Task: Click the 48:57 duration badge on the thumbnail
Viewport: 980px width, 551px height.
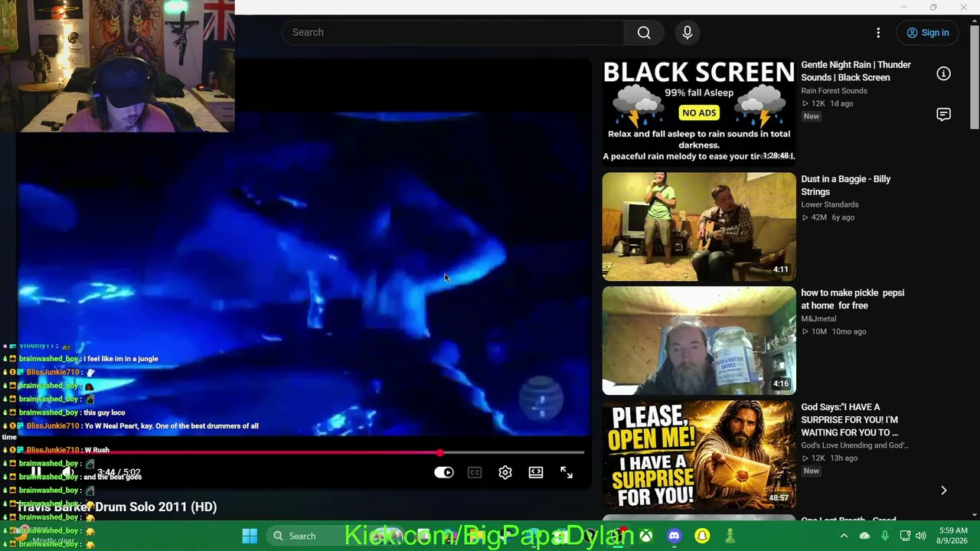Action: coord(779,497)
